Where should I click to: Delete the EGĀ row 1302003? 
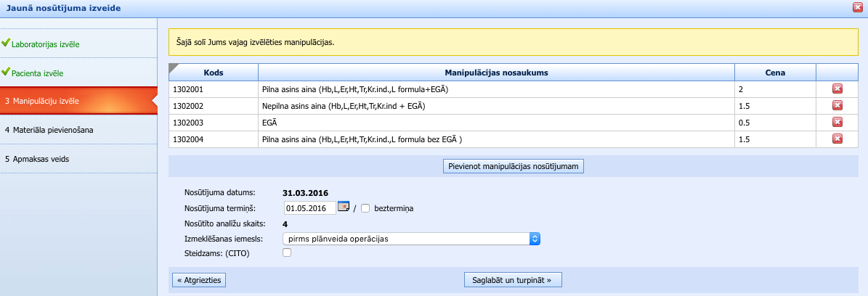(x=837, y=122)
